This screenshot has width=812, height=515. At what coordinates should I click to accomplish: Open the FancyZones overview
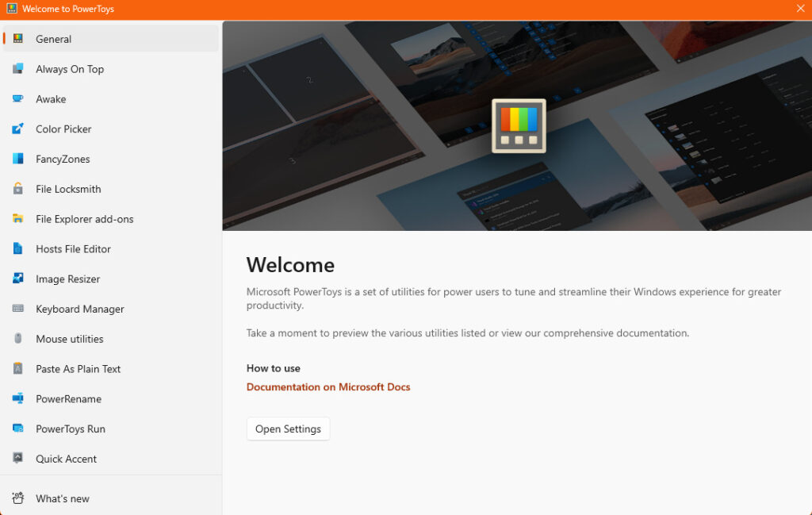(x=111, y=159)
